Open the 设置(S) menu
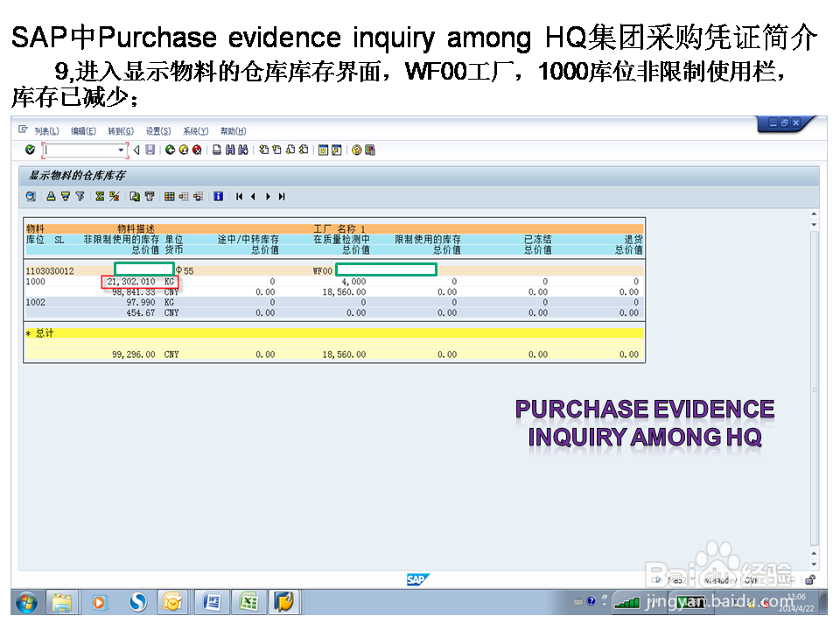This screenshot has height=630, width=840. [159, 129]
